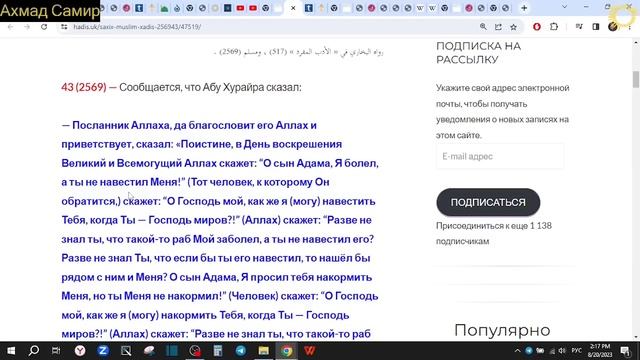The image size is (640, 360).
Task: Click the browser forward arrow
Action: coord(27,27)
